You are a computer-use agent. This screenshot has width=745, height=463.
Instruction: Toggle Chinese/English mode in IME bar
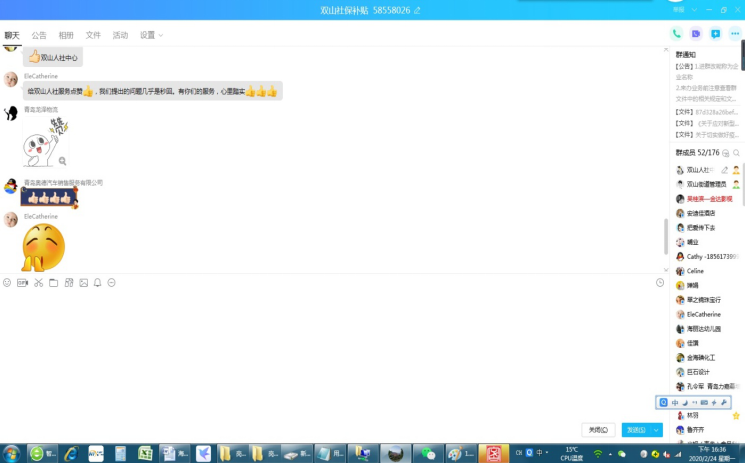coord(675,403)
